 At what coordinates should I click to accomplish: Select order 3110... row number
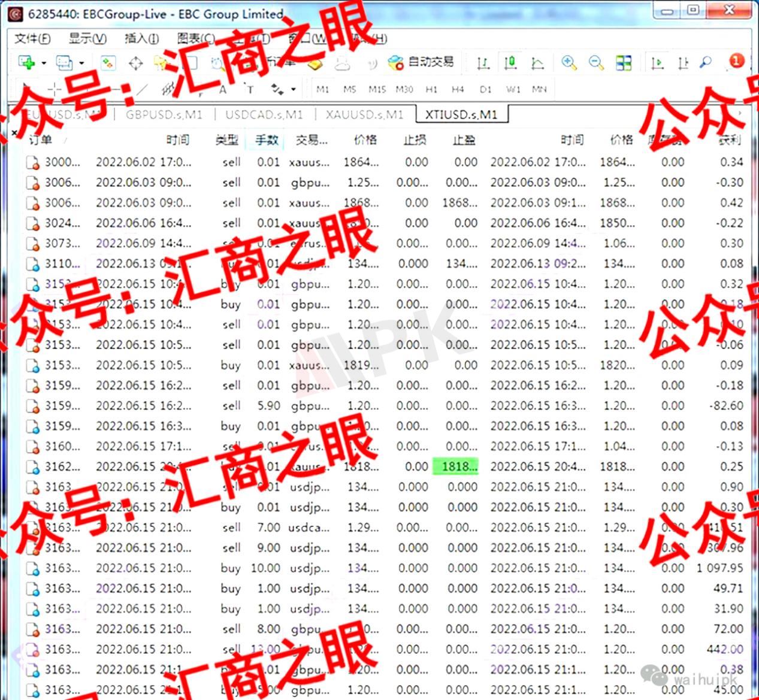point(62,264)
